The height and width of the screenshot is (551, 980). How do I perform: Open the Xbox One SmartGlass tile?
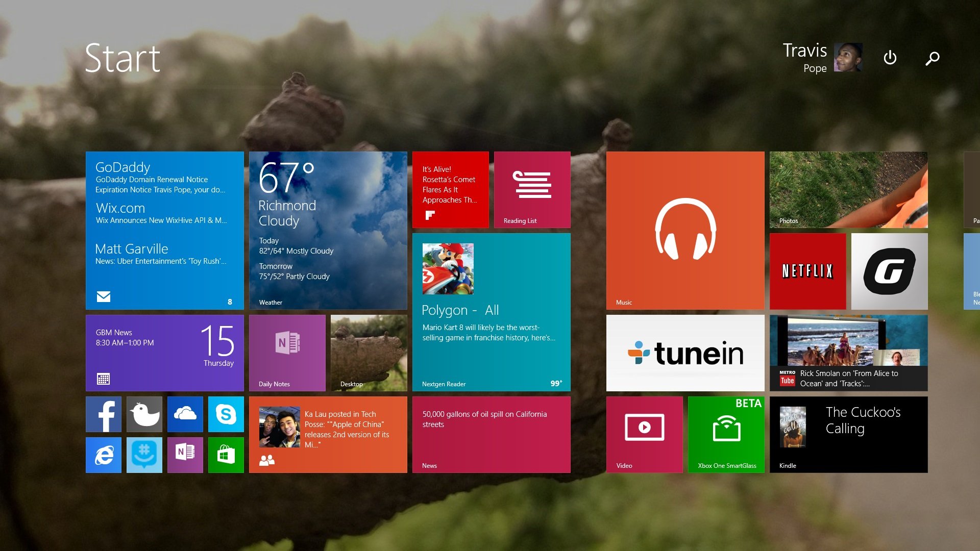[726, 435]
